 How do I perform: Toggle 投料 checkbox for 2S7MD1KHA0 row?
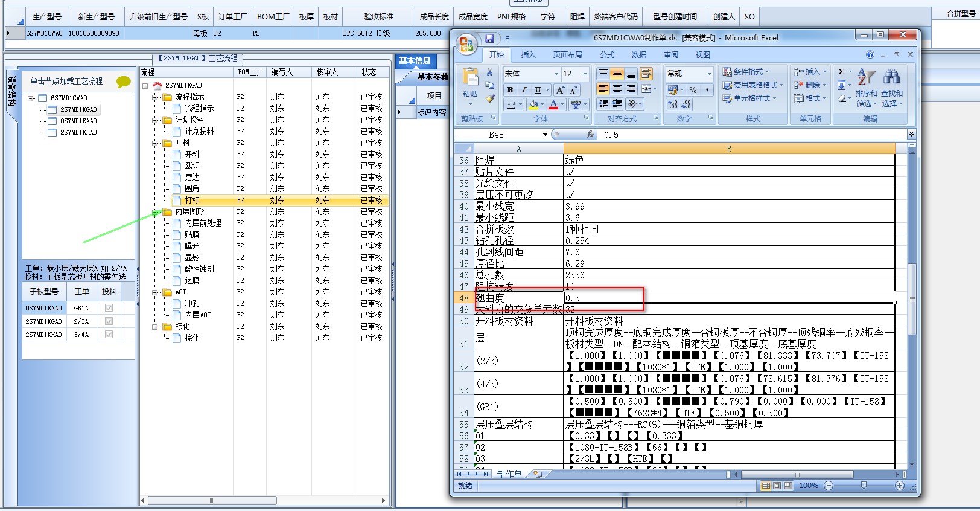click(x=109, y=335)
